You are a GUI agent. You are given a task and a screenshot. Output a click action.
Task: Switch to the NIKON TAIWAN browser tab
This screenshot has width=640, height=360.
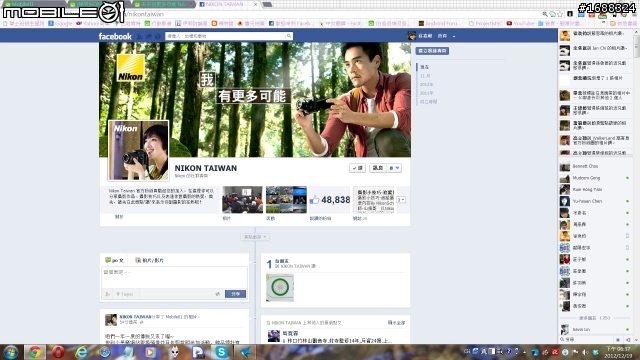click(229, 4)
